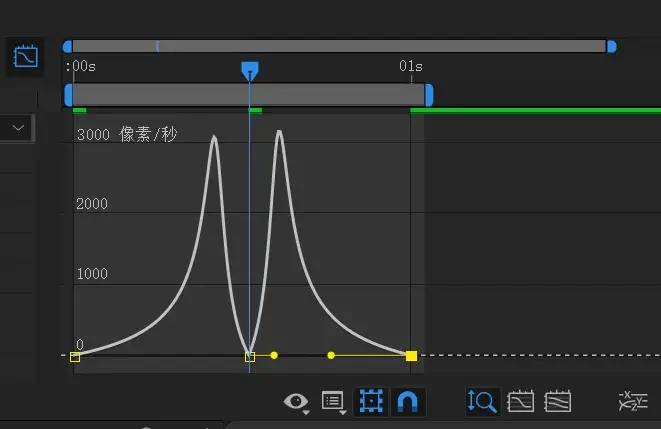
Task: Toggle auto-zoom graph height
Action: pos(482,401)
